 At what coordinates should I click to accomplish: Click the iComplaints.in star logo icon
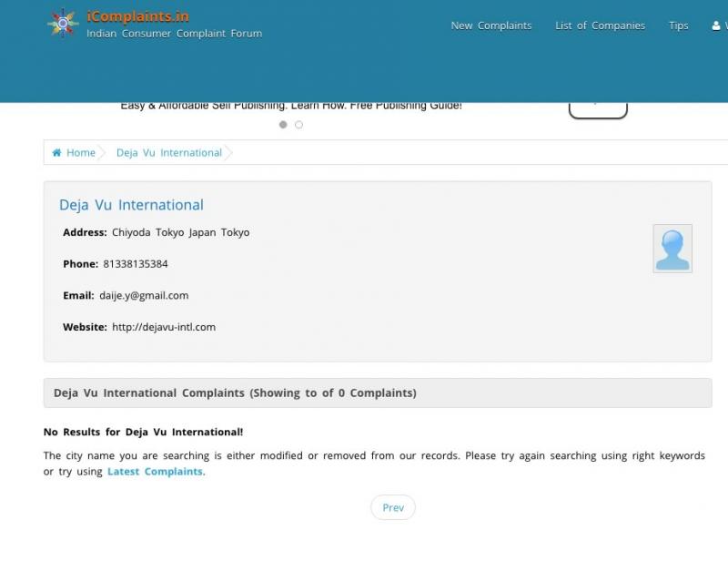[x=63, y=23]
